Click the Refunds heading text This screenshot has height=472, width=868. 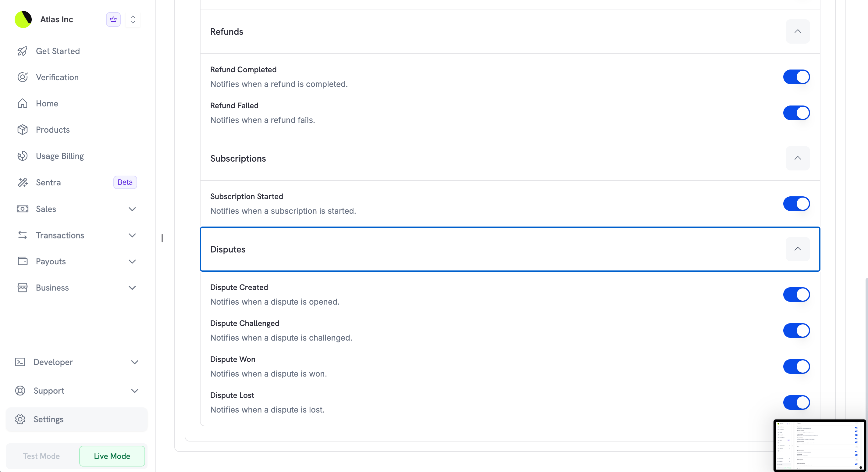click(x=227, y=32)
